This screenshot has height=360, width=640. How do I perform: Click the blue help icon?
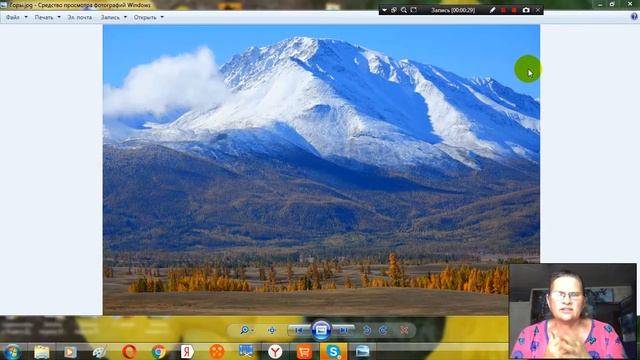pos(634,16)
